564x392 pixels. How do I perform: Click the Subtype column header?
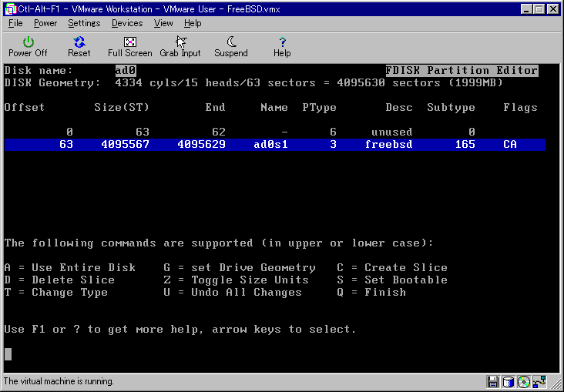(x=451, y=108)
